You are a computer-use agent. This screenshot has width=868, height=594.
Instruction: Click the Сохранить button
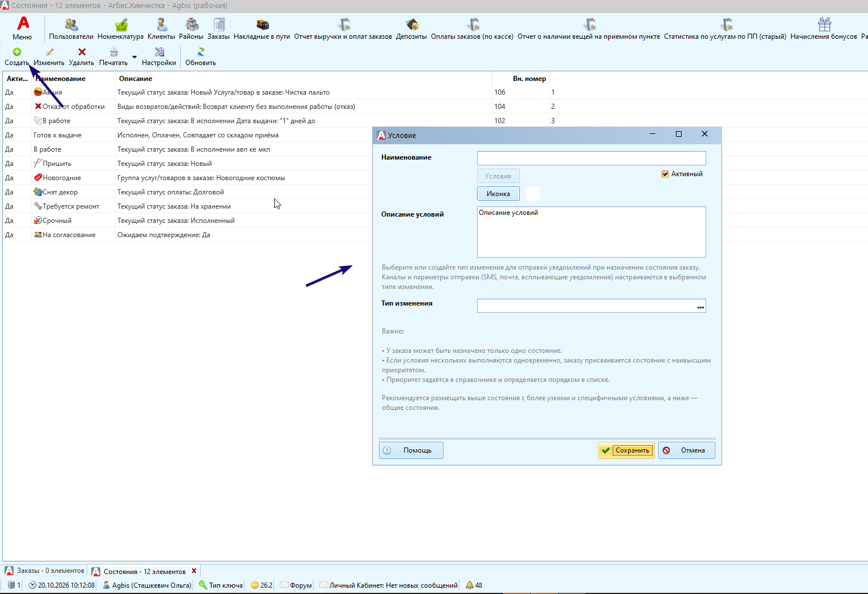[x=626, y=450]
